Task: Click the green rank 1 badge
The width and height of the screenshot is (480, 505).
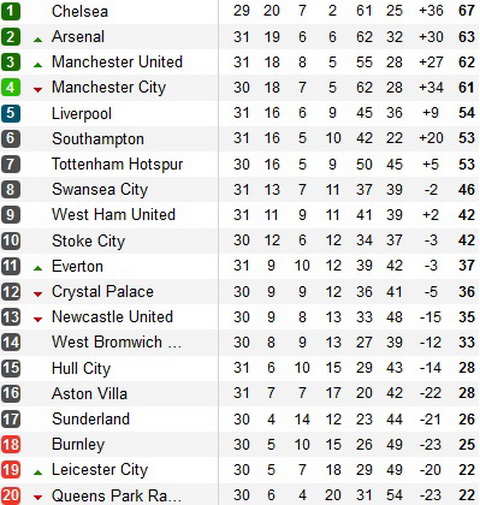Action: pos(10,11)
